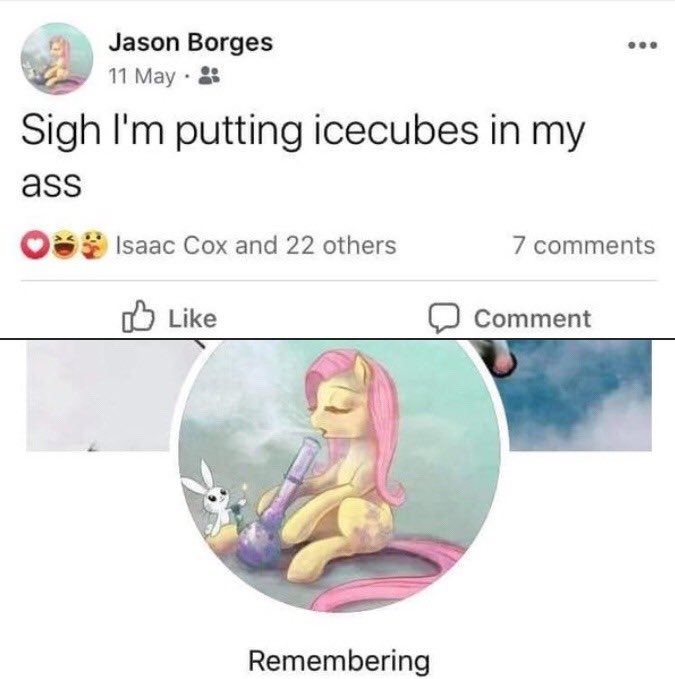Click the white rabbit in profile picture
This screenshot has height=679, width=675.
pos(215,498)
